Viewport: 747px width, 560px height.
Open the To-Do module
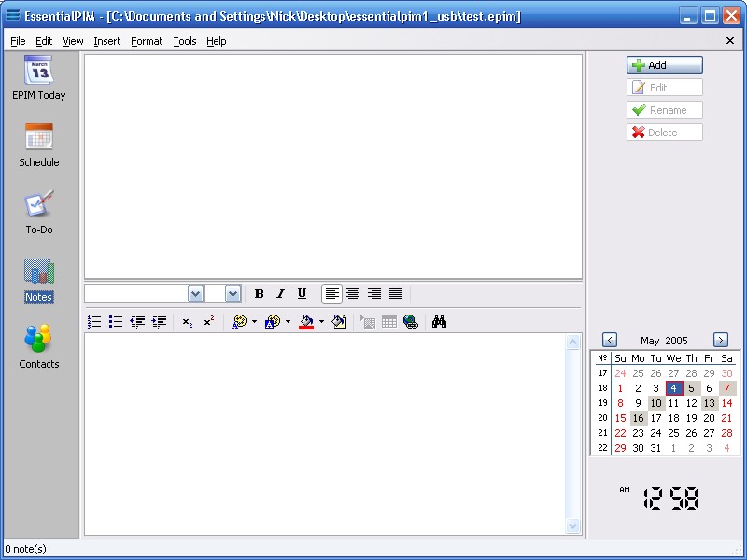pyautogui.click(x=39, y=213)
